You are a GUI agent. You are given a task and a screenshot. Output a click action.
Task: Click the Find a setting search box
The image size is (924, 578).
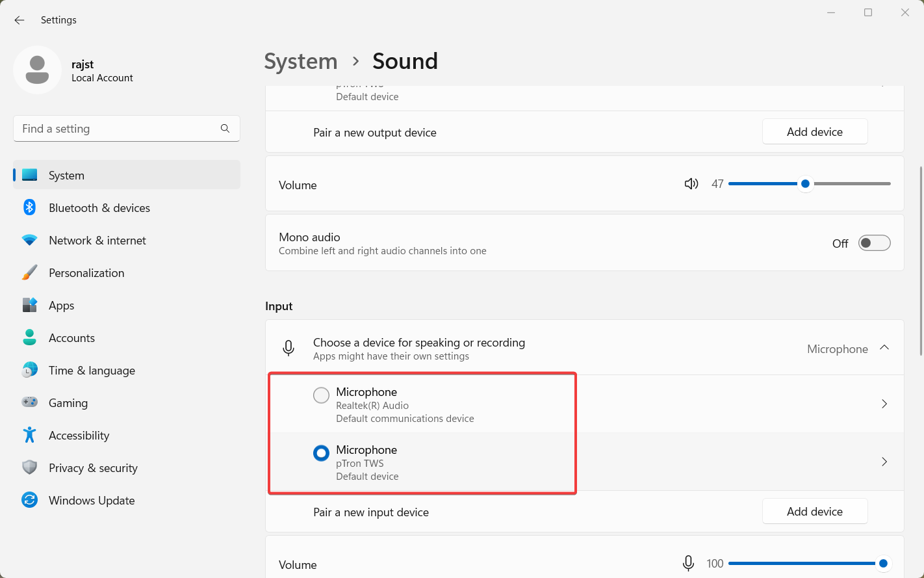(127, 129)
